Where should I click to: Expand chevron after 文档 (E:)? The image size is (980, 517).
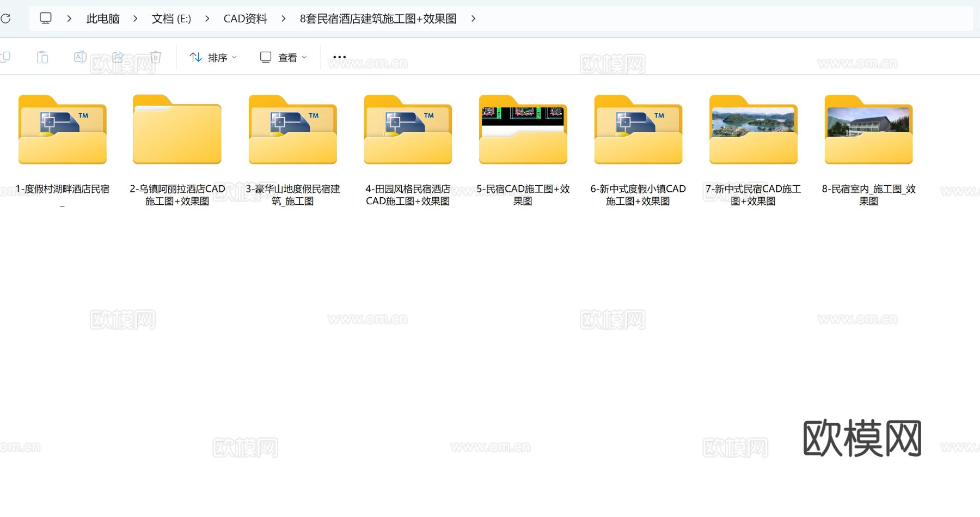207,19
